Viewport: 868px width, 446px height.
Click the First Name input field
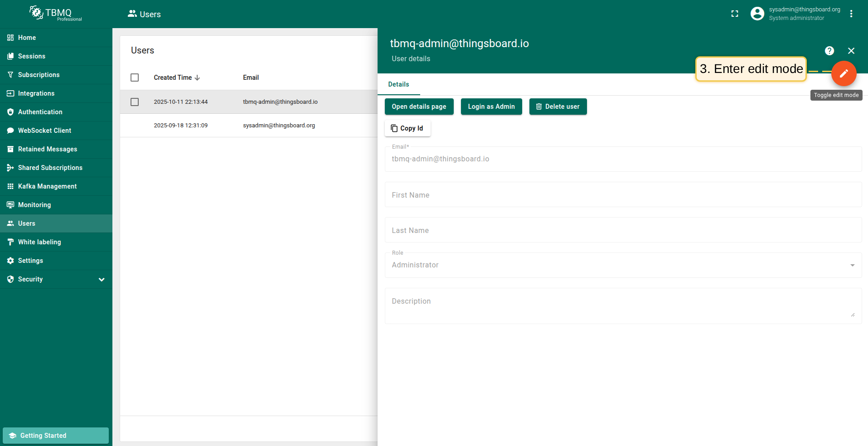point(623,195)
